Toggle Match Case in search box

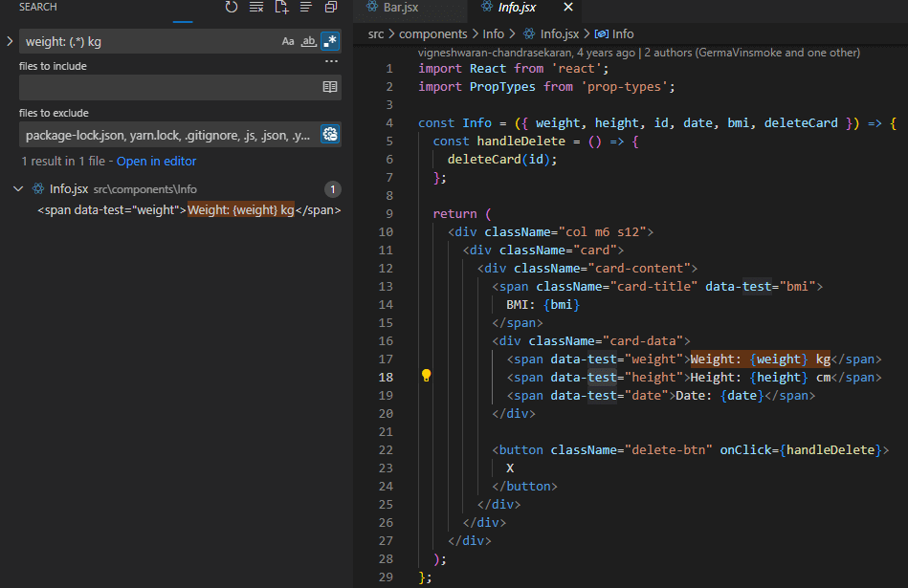(x=288, y=41)
